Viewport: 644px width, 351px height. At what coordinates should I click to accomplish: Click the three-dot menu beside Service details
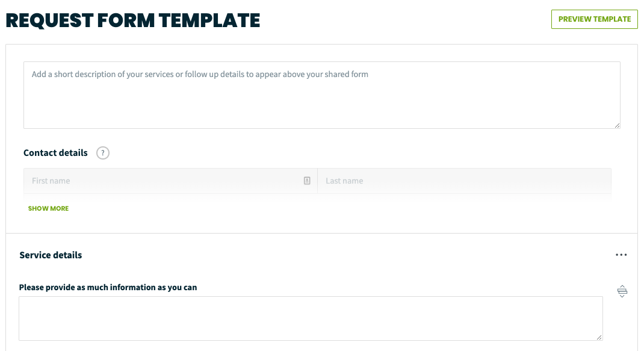(x=621, y=255)
